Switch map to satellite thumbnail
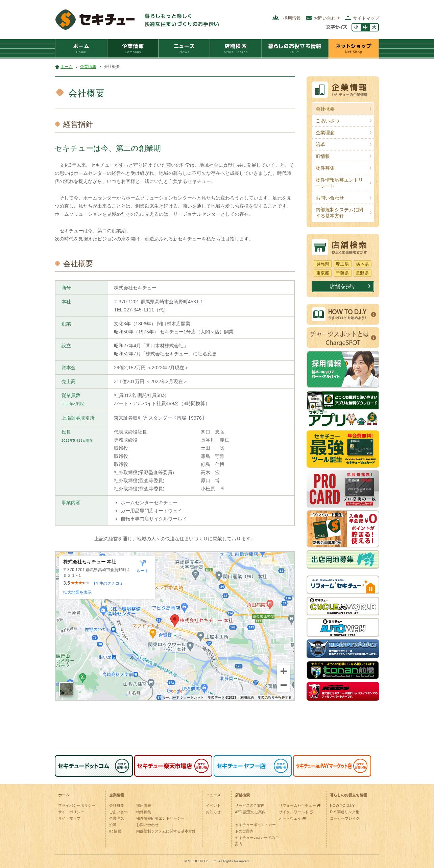 (66, 689)
